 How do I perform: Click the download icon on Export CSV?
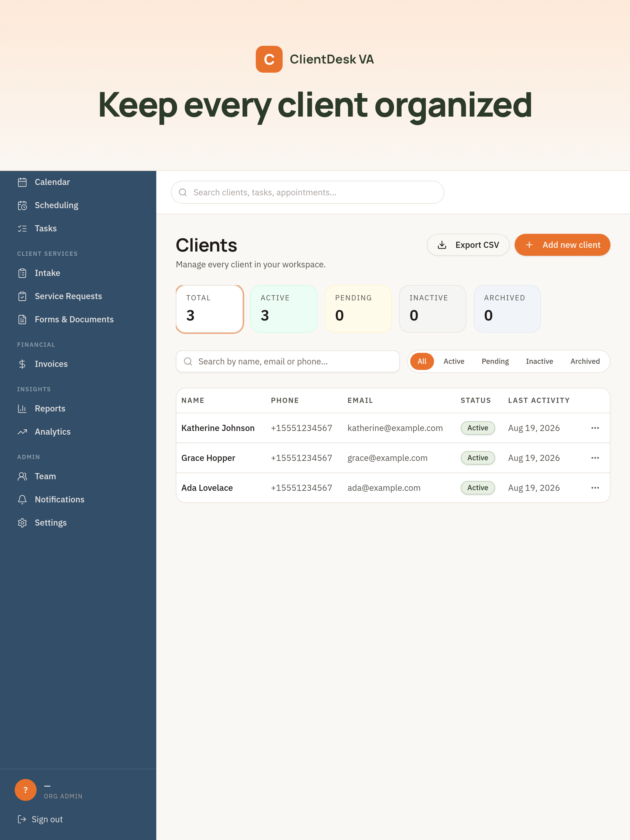442,245
